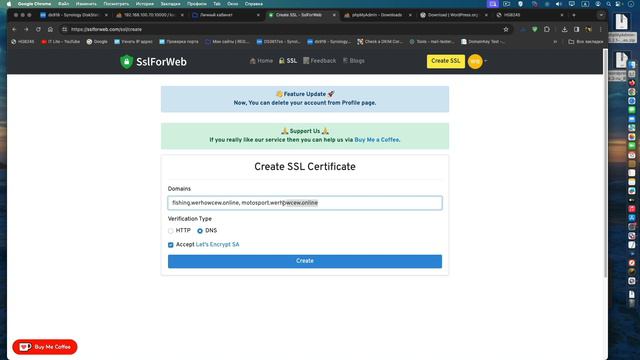Open the Файл menu

click(x=63, y=4)
